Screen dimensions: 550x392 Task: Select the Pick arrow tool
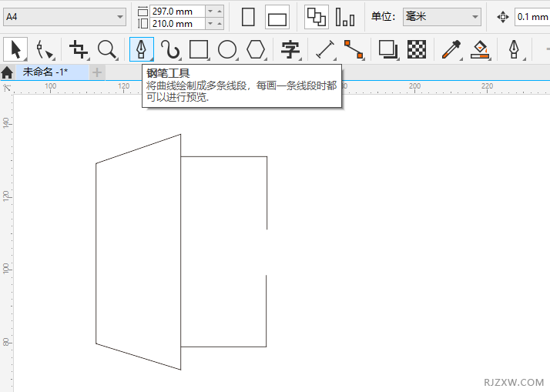pyautogui.click(x=15, y=49)
